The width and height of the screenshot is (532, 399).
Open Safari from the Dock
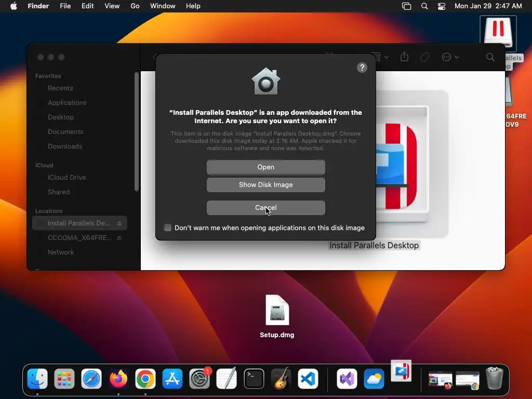click(91, 379)
